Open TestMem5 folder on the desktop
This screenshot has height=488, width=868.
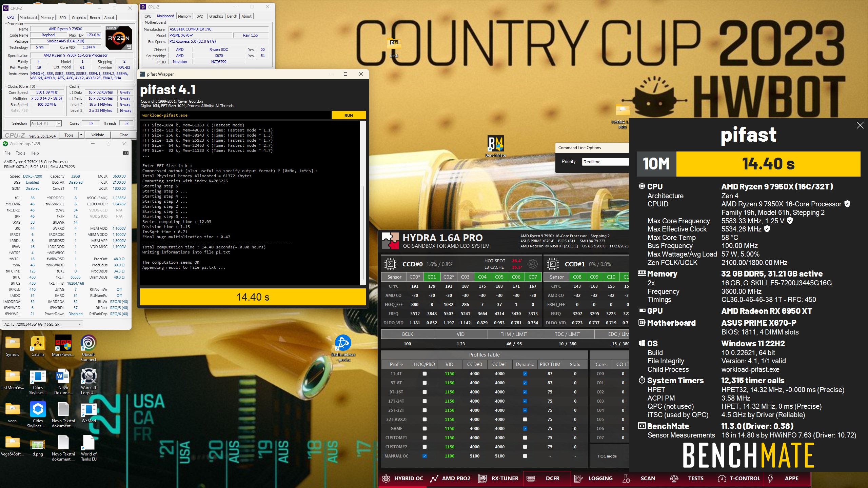13,380
